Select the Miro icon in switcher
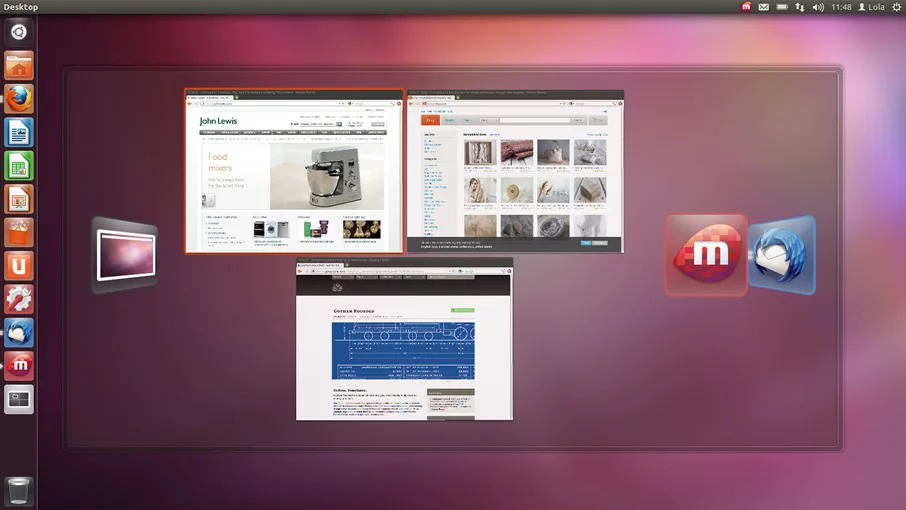 706,255
